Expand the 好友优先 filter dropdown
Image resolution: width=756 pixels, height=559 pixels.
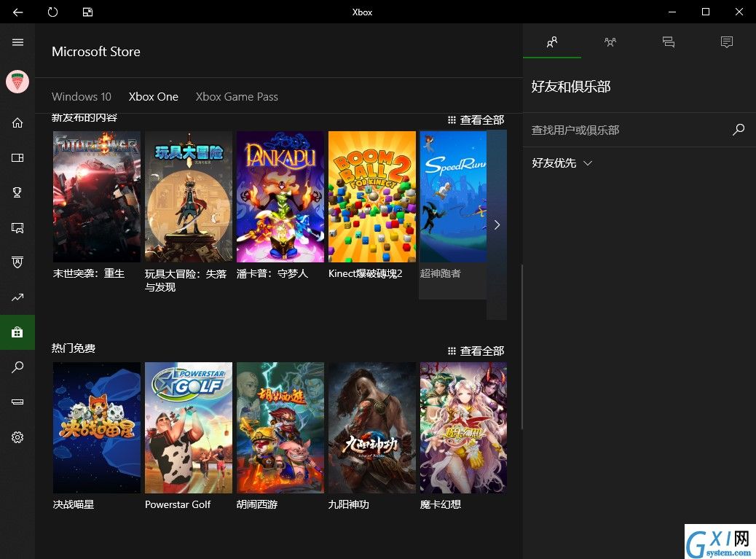562,163
